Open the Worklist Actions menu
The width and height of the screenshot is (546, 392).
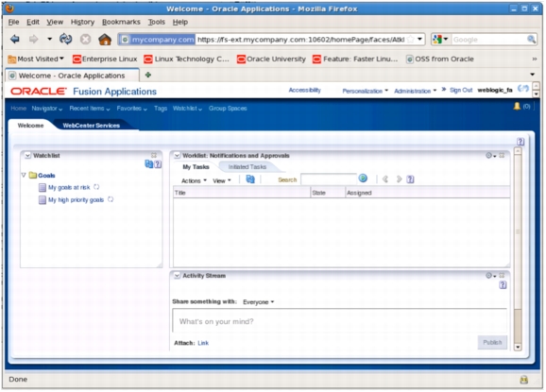194,180
